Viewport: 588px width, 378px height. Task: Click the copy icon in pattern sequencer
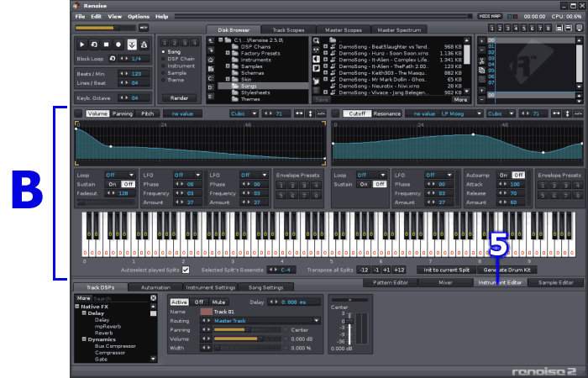(x=482, y=70)
